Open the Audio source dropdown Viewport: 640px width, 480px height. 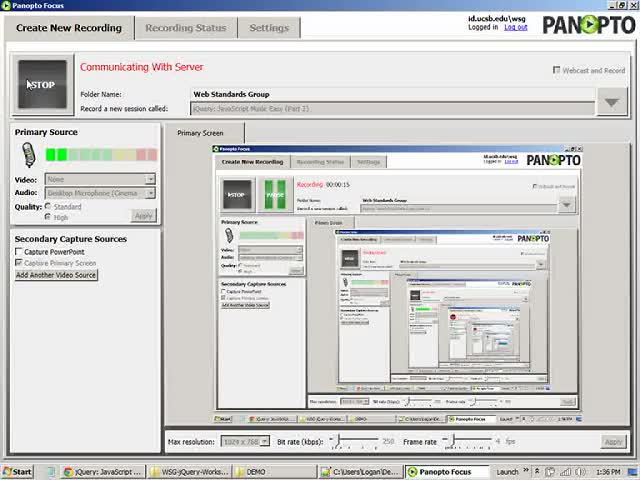click(150, 193)
